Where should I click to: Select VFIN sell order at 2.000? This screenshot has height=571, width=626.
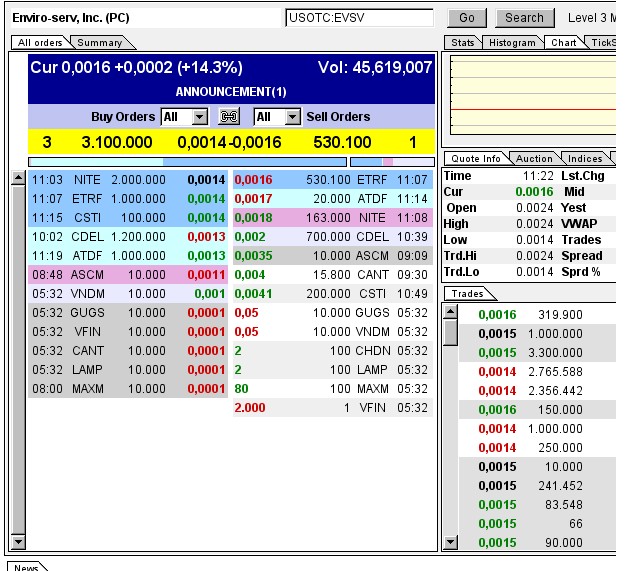pos(333,408)
